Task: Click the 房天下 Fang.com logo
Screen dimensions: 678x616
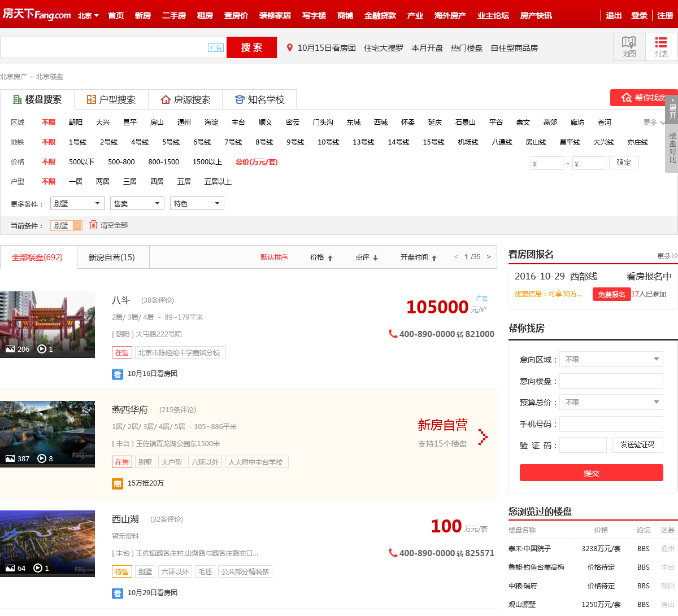Action: (x=37, y=14)
